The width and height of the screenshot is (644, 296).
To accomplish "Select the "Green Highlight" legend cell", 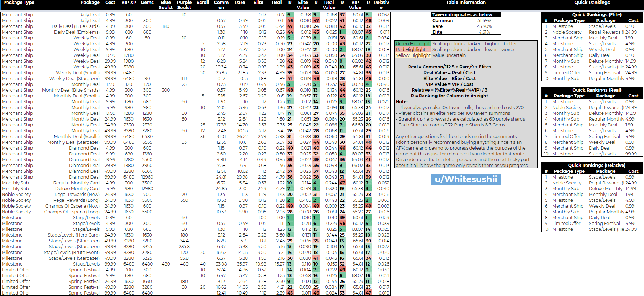I will click(x=413, y=44).
